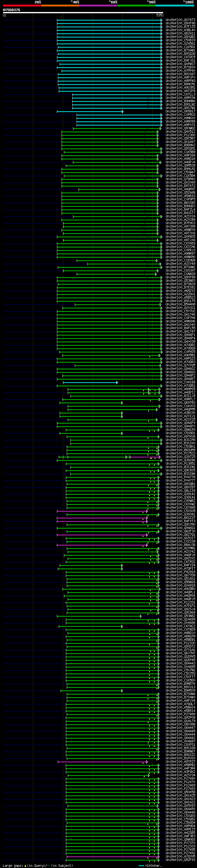Open hit UniRef100_B9SQ36
The width and height of the screenshot is (197, 868).
coord(180,54)
